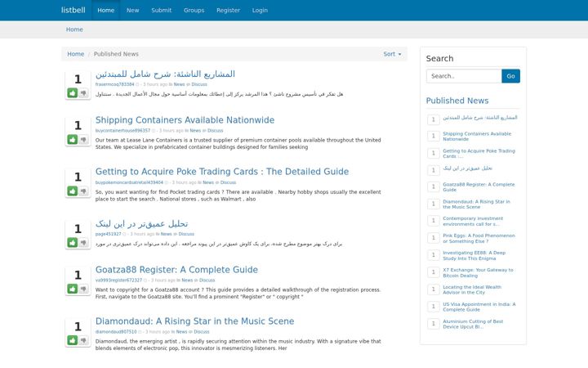This screenshot has height=368, width=588.
Task: Upvote the Diamondaud Rising Star post
Action: [x=73, y=340]
